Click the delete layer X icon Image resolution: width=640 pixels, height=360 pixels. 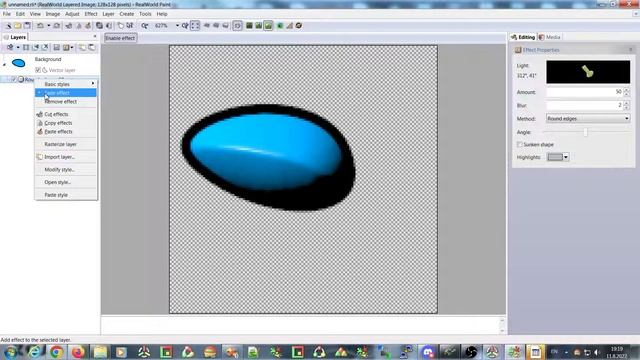45,47
